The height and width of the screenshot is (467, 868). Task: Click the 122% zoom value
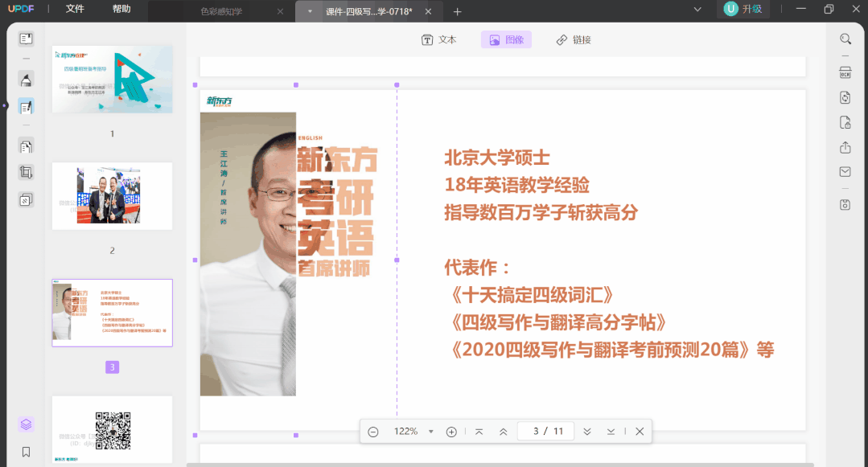point(405,432)
